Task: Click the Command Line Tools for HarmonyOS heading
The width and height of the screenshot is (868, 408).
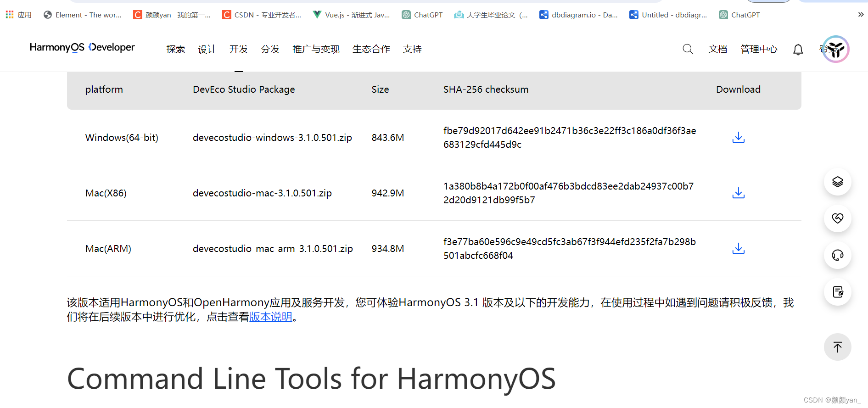Action: 311,379
